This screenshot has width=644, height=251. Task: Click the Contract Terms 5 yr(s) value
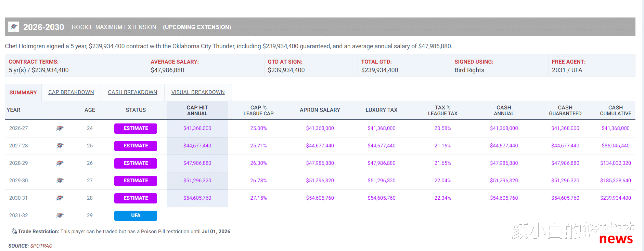click(39, 70)
